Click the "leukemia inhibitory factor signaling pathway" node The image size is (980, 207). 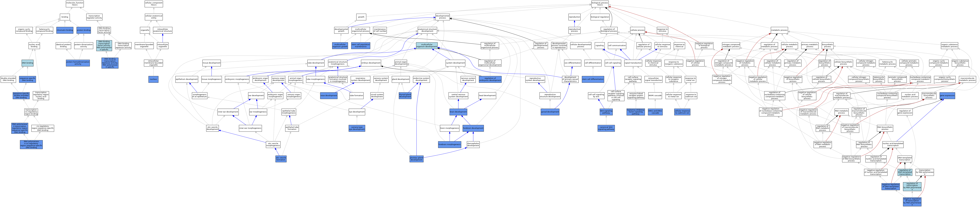coord(636,112)
